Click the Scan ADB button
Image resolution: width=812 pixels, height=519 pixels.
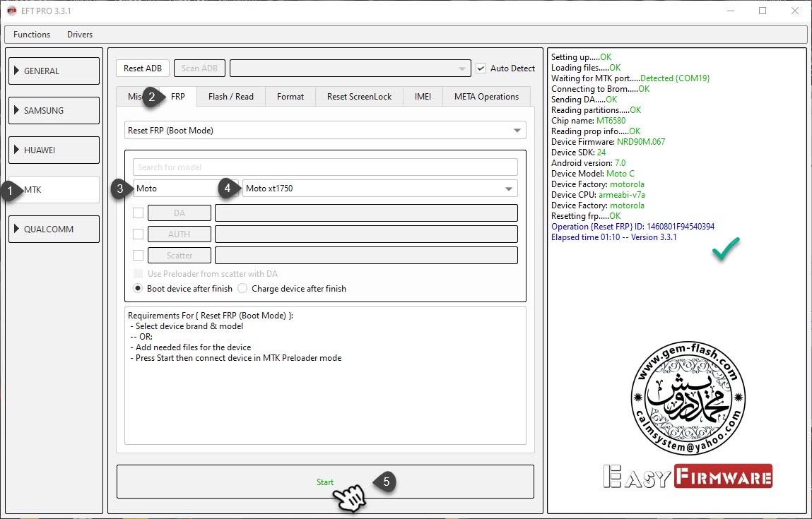[199, 68]
